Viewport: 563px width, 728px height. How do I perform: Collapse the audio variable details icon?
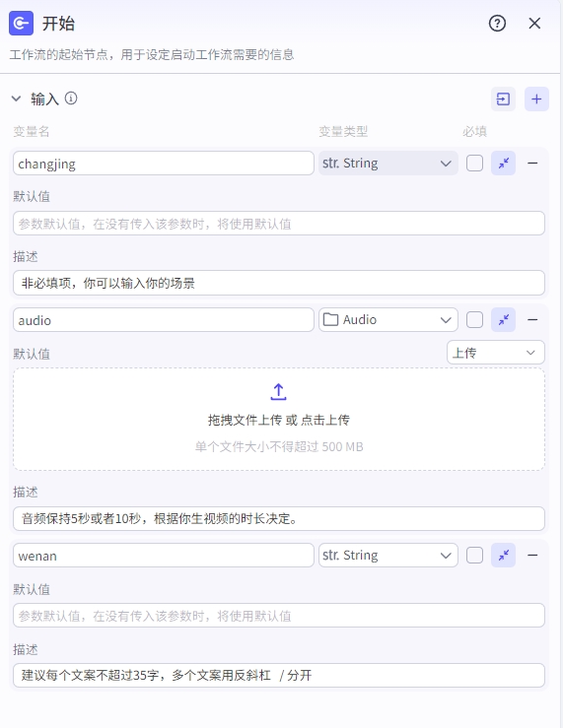click(503, 320)
